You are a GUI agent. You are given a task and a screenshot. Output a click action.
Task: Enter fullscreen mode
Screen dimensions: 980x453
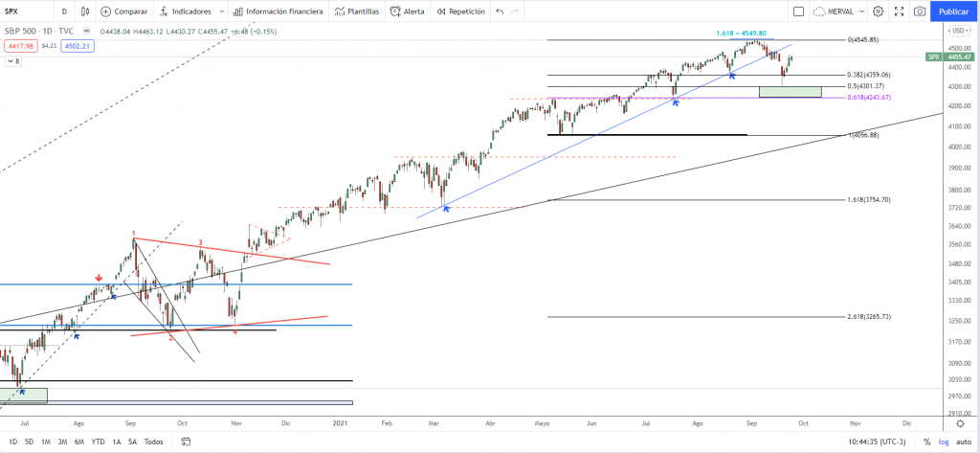click(x=899, y=11)
